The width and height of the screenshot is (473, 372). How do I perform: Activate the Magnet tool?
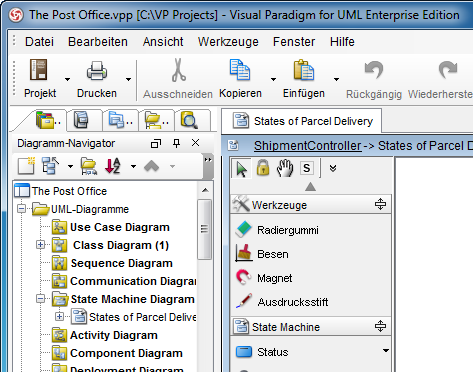point(264,278)
